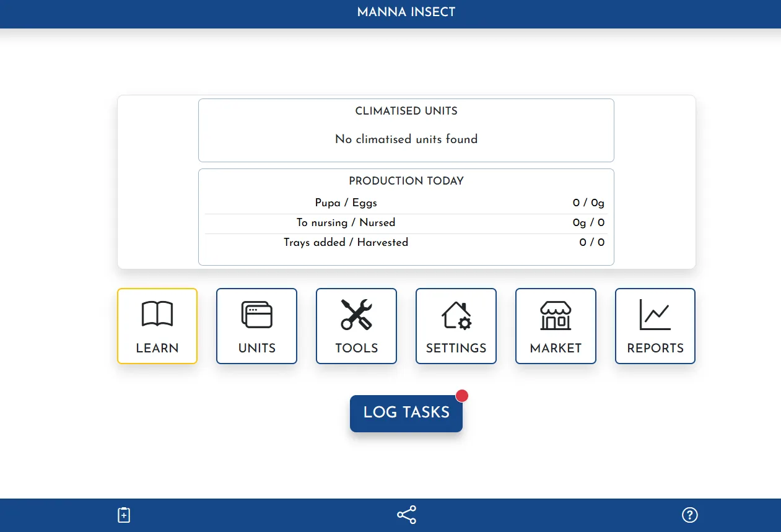The image size is (781, 532).
Task: Select the CLIMATISED UNITS panel
Action: tap(406, 130)
